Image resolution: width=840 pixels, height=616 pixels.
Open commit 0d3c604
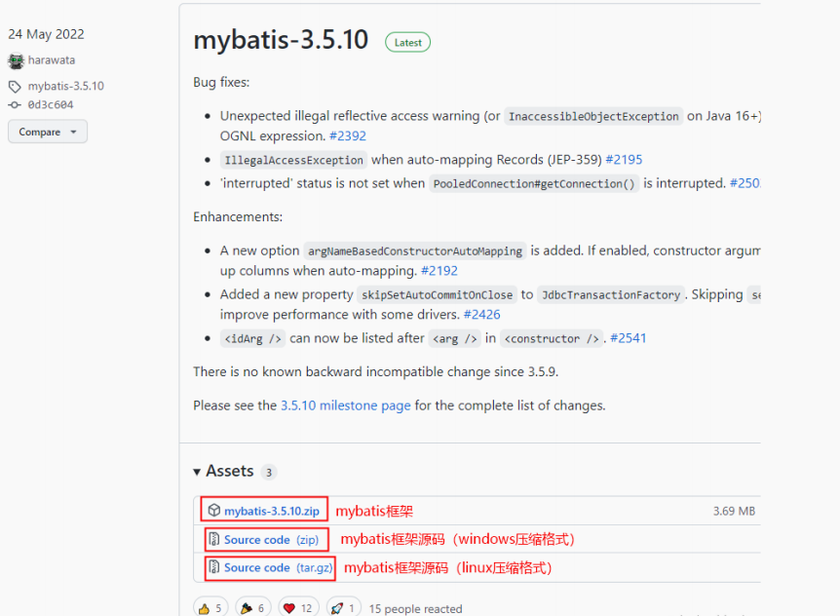(x=51, y=104)
